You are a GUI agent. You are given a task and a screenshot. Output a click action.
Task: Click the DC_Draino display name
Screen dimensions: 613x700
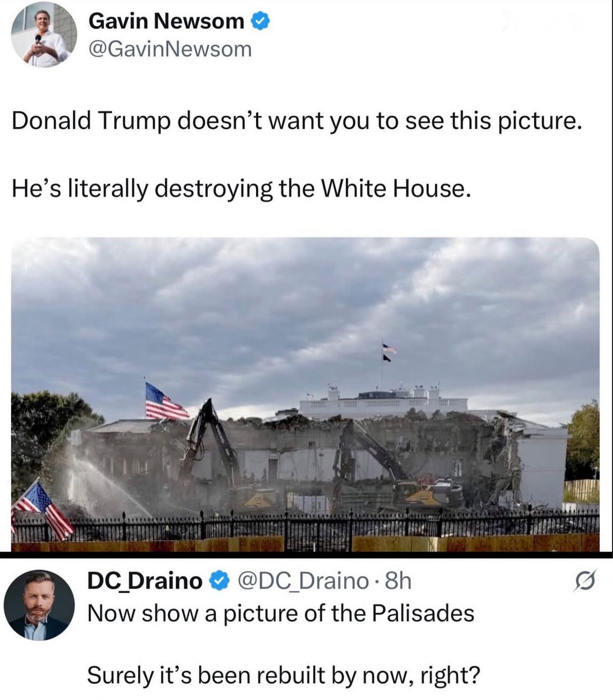point(145,581)
